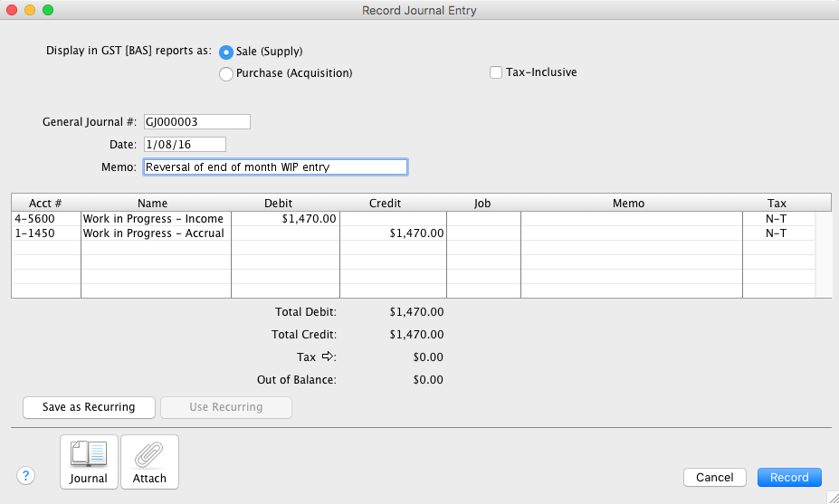The width and height of the screenshot is (839, 504).
Task: Select the Sale (Supply) radio button
Action: pos(226,52)
